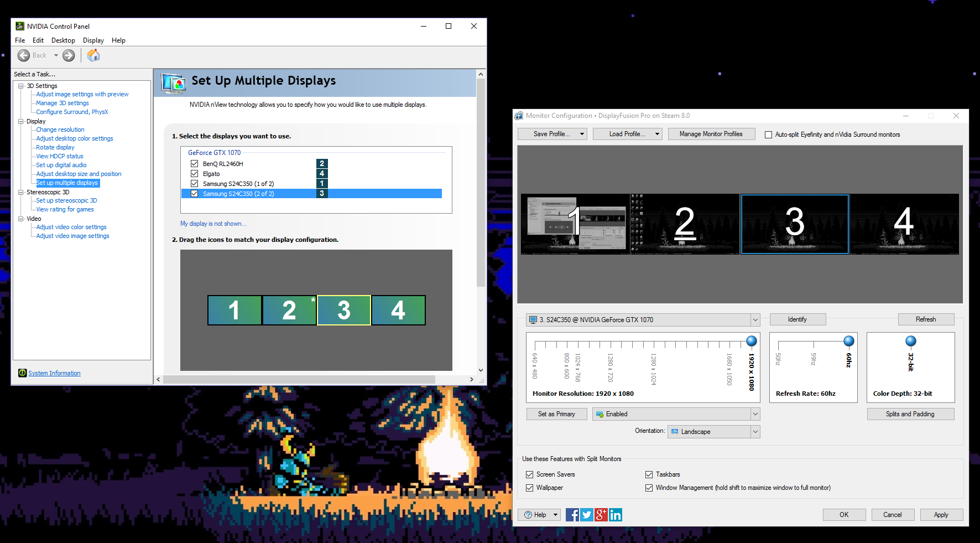Toggle Screen Savers checkbox
The height and width of the screenshot is (543, 980).
point(529,474)
